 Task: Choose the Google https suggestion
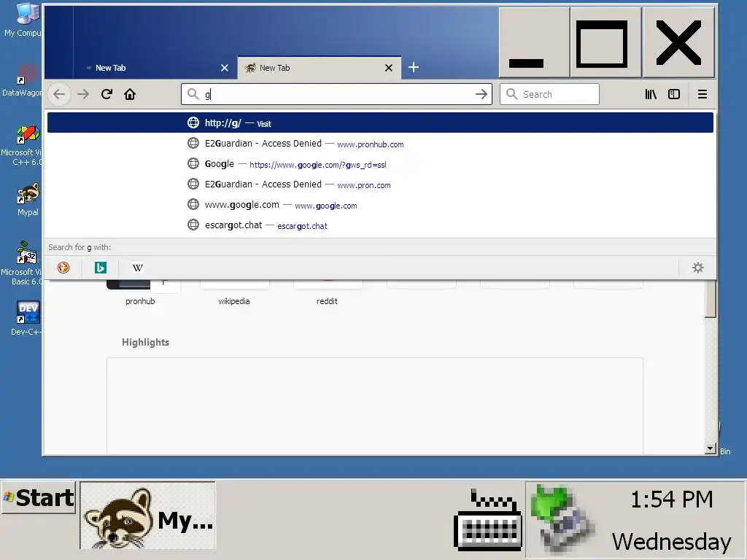pyautogui.click(x=380, y=164)
